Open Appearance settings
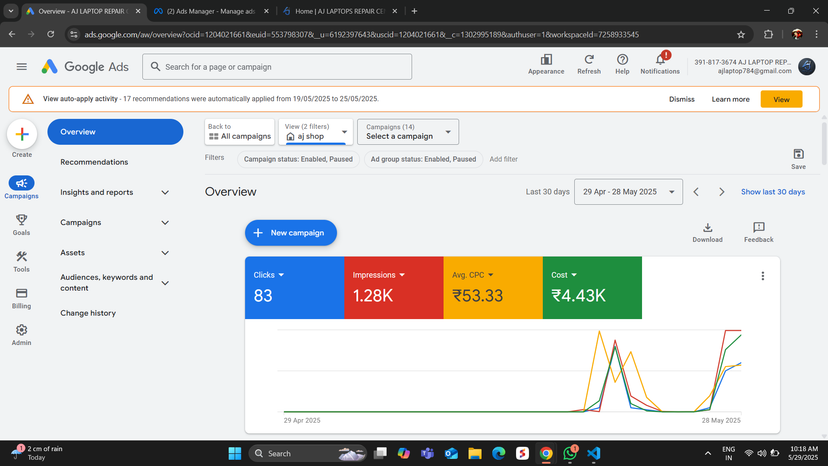 click(x=546, y=64)
